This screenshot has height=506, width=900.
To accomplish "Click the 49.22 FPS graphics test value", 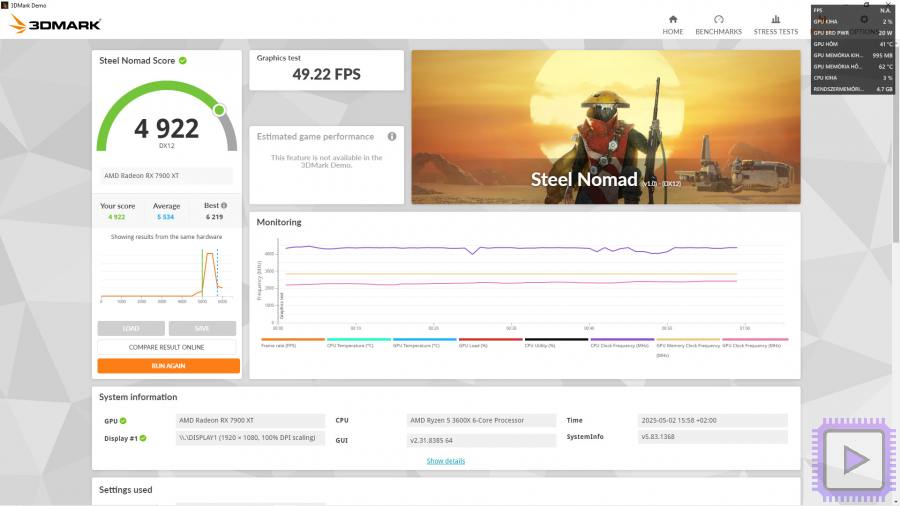I will click(326, 74).
